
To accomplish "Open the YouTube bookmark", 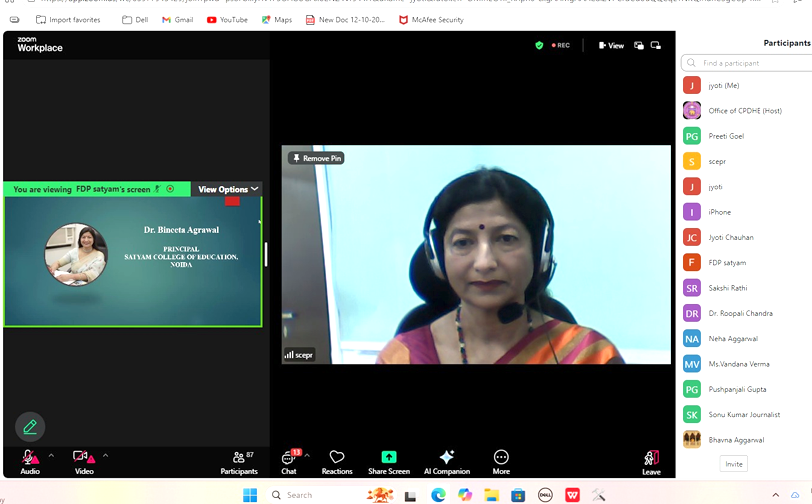I will [227, 20].
